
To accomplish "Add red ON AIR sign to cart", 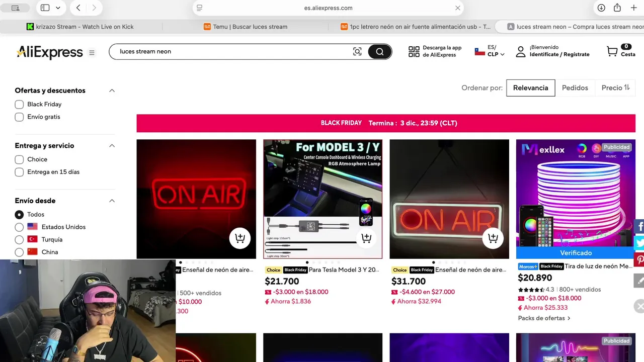I will [240, 238].
